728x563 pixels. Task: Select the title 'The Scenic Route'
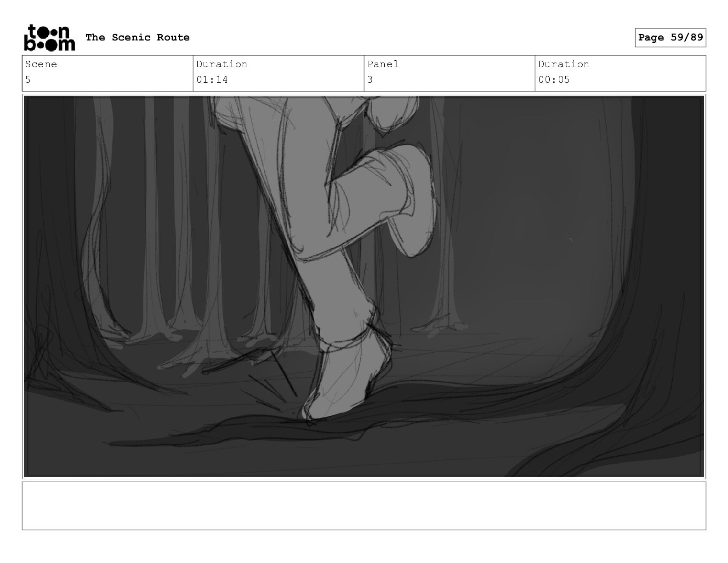137,37
